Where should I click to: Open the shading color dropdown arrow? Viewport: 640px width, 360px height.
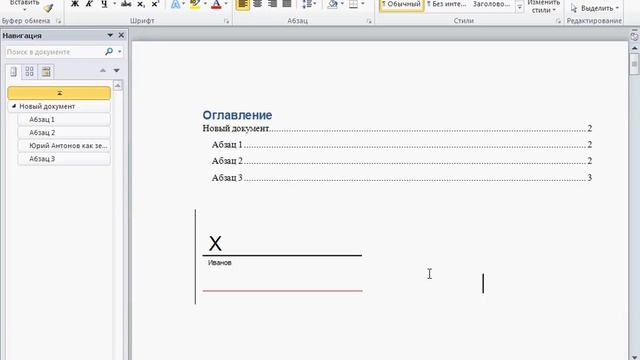click(342, 4)
